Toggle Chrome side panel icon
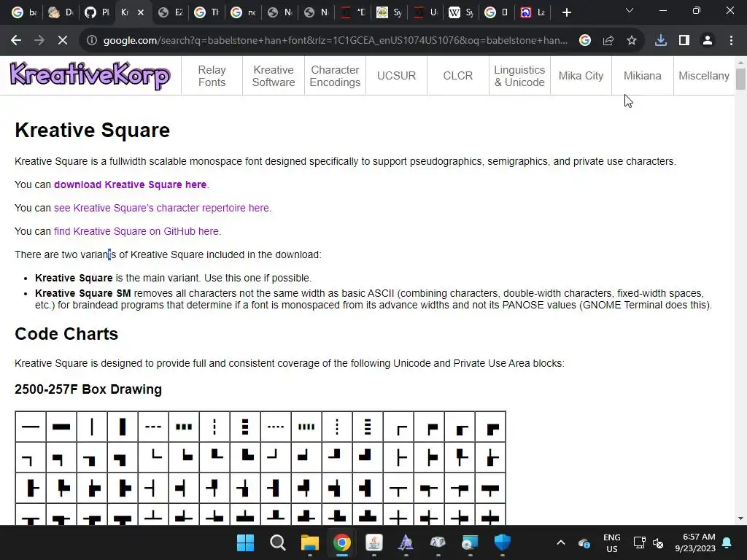747x560 pixels. tap(684, 41)
